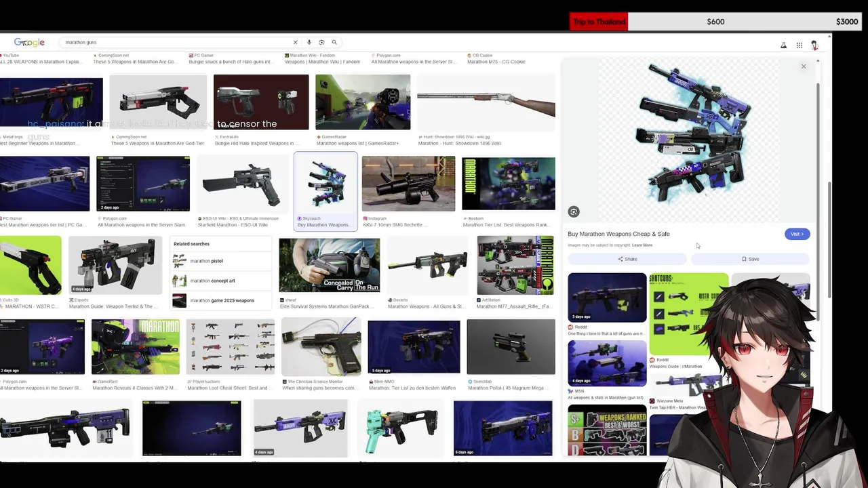Click the 'Weapons | Marathon Wiki | Fandom' caption
868x488 pixels.
point(322,62)
